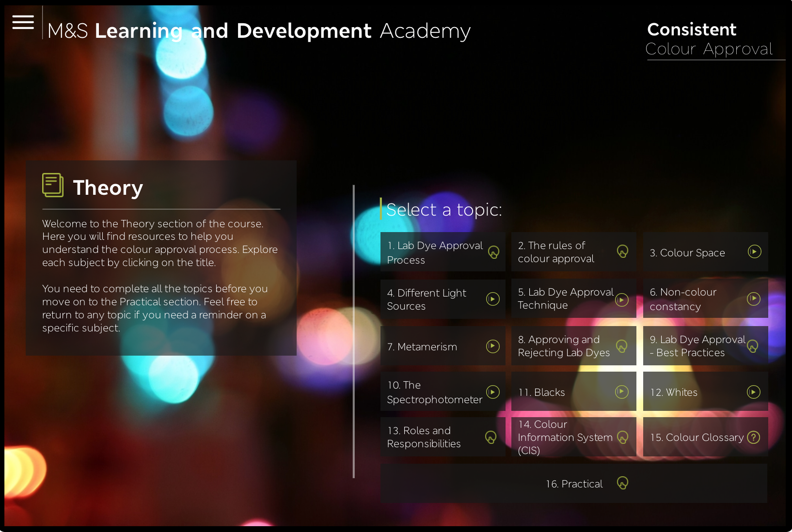Viewport: 792px width, 532px height.
Task: Click play icon for Whites topic
Action: (x=753, y=392)
